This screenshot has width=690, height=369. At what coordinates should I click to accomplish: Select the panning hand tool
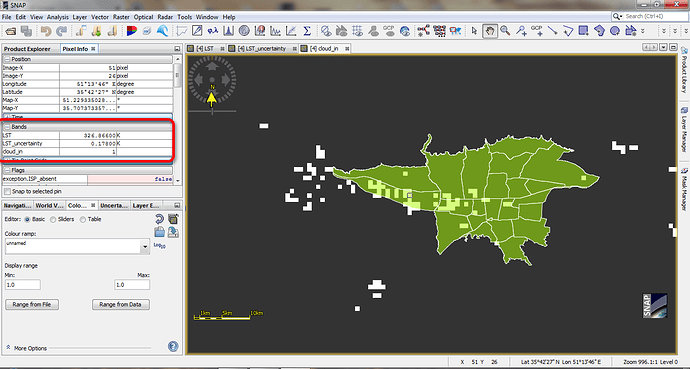(x=489, y=31)
